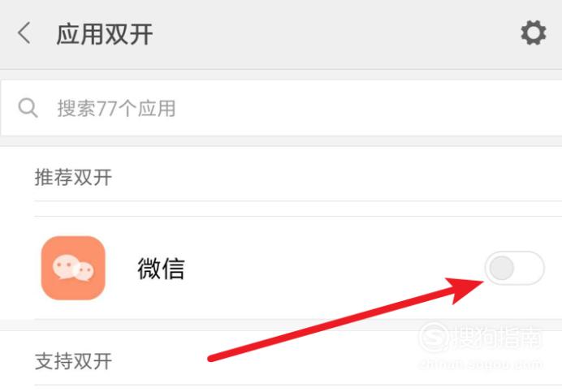The width and height of the screenshot is (562, 392).
Task: Tap the 应用双开 page title
Action: pyautogui.click(x=104, y=34)
